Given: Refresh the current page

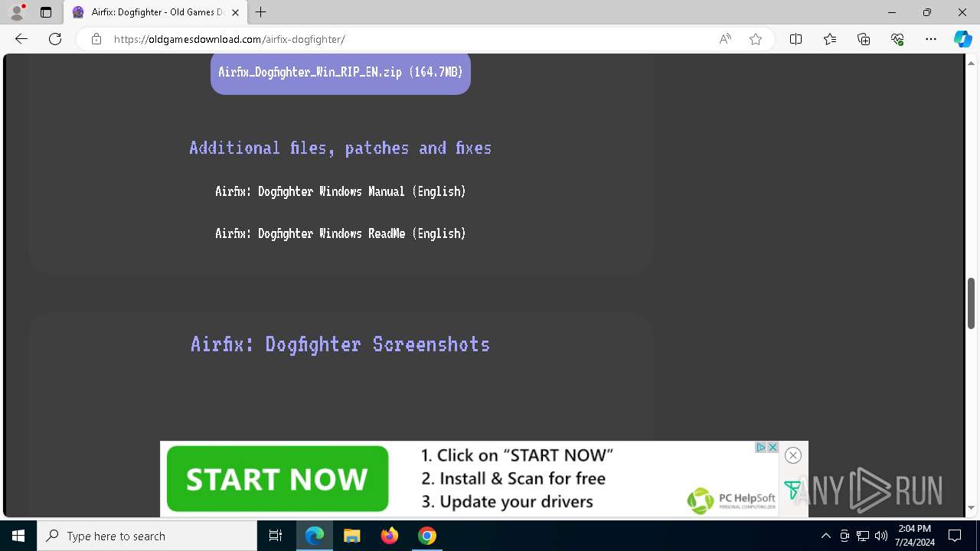Looking at the screenshot, I should pos(55,39).
